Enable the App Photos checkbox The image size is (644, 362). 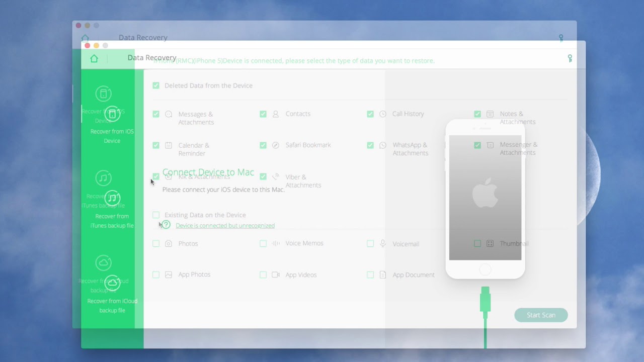156,275
